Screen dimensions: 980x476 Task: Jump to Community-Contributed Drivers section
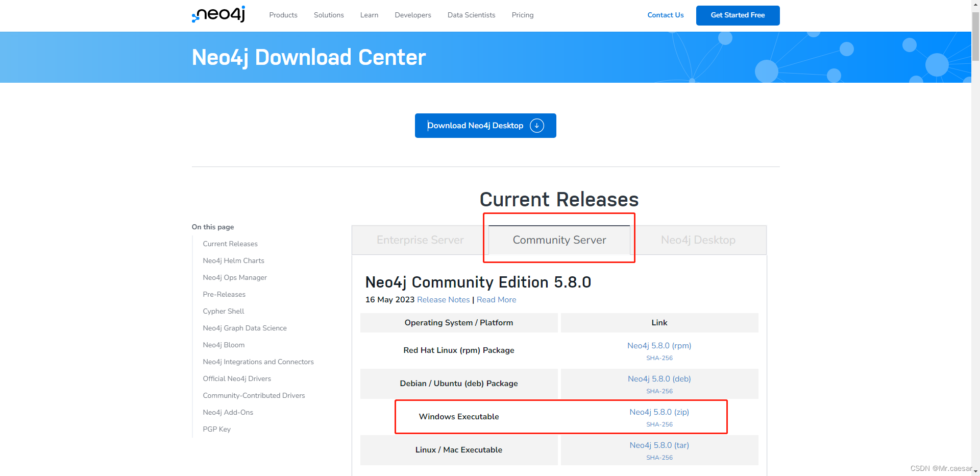(254, 396)
